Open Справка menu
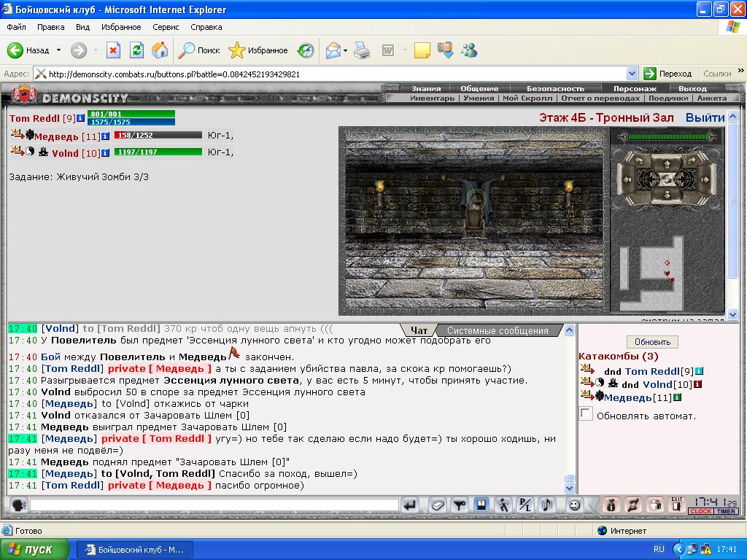 coord(206,27)
